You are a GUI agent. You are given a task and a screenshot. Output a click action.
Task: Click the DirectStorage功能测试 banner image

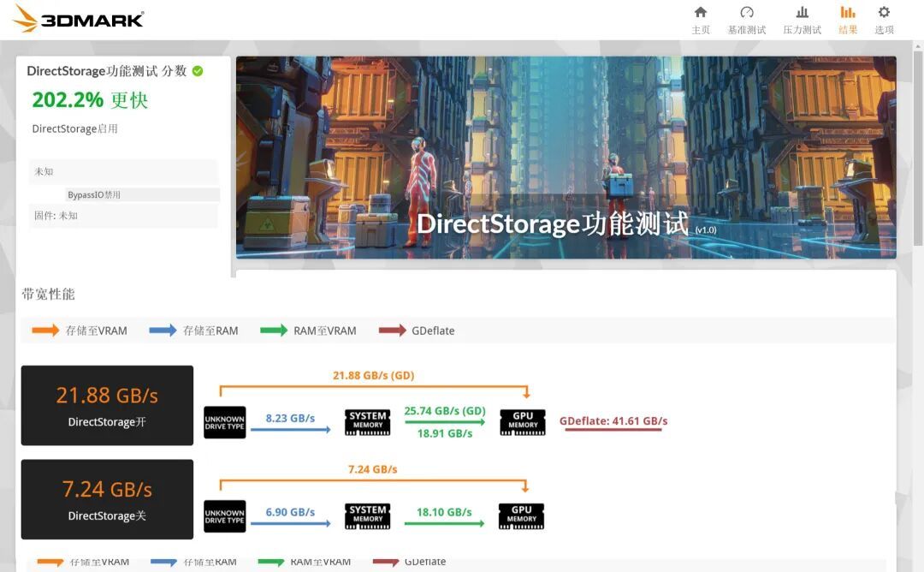pyautogui.click(x=566, y=158)
